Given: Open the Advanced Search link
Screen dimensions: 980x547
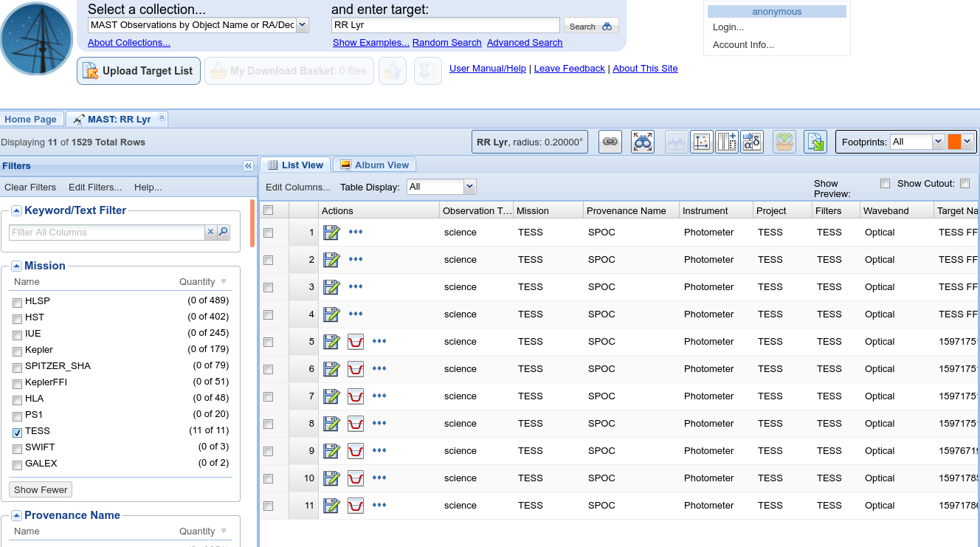Looking at the screenshot, I should click(x=525, y=43).
